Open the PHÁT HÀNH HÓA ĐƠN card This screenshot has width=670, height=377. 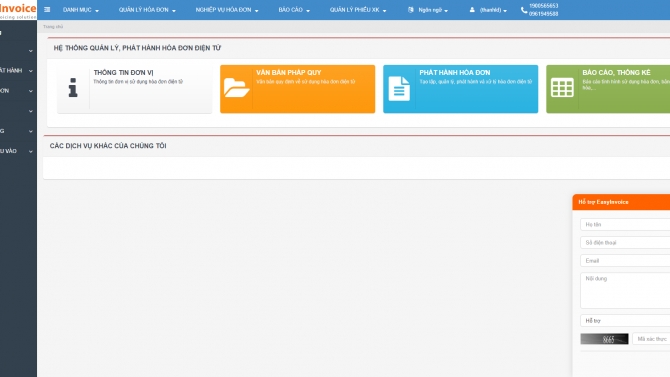tap(461, 89)
